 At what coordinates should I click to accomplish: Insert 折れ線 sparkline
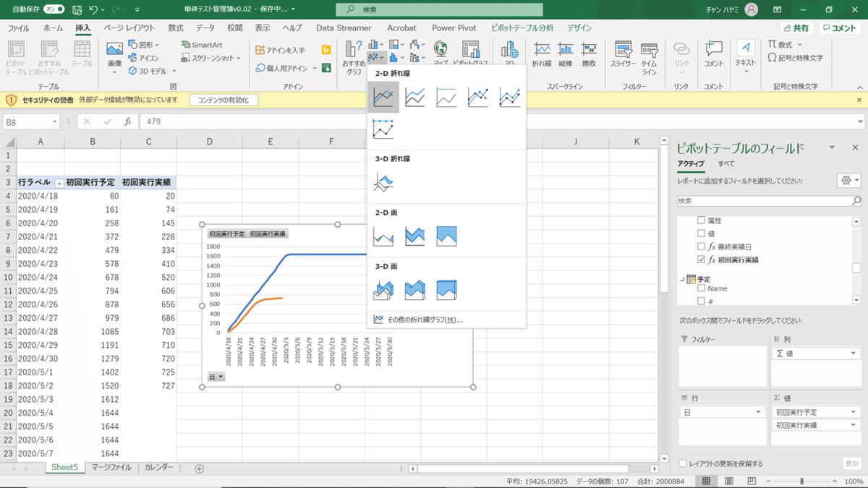click(x=542, y=55)
